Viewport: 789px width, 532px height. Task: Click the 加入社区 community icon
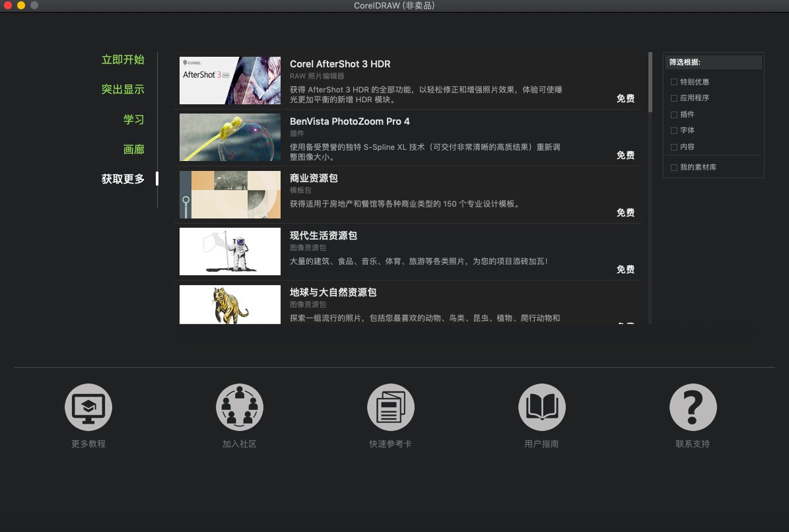239,407
